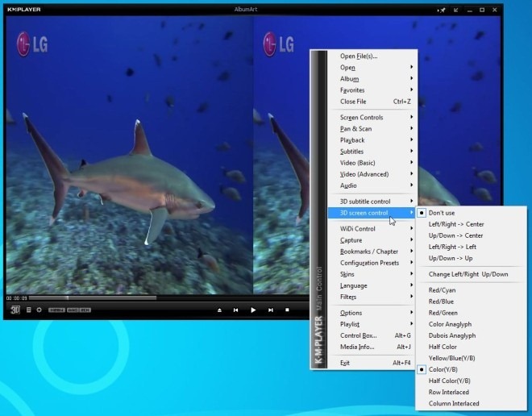532x416 pixels.
Task: Select Half Color anaglyph option
Action: 472,347
